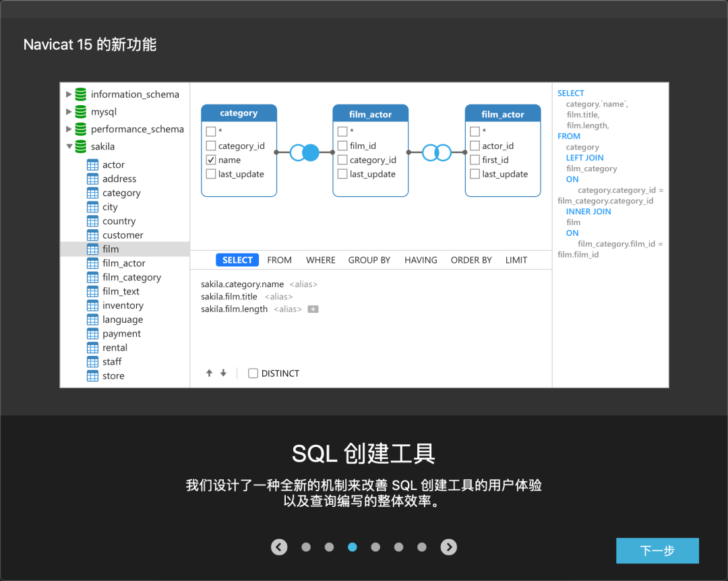Viewport: 728px width, 581px height.
Task: Check the first_id field checkbox
Action: click(x=475, y=160)
